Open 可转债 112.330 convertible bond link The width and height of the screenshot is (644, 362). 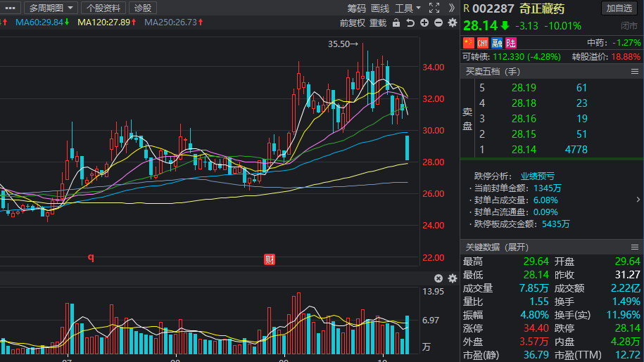pos(512,56)
